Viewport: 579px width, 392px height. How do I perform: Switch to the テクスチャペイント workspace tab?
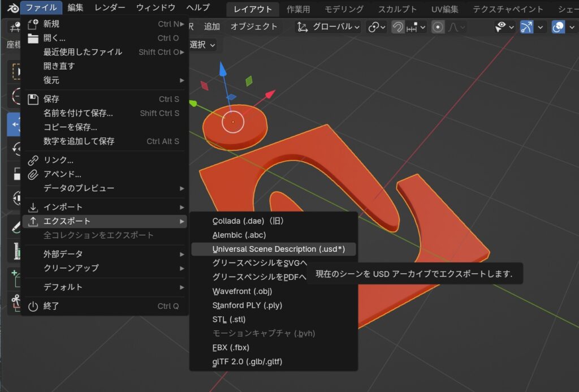click(x=508, y=9)
